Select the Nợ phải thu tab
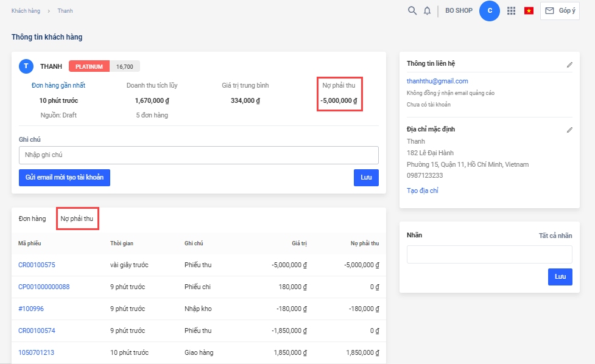This screenshot has height=364, width=595. pyautogui.click(x=77, y=219)
